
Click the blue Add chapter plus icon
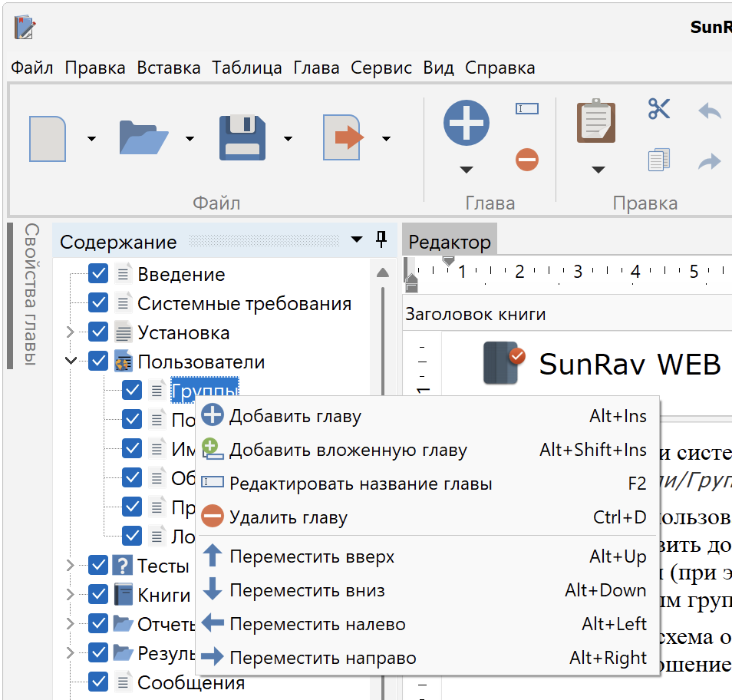466,123
